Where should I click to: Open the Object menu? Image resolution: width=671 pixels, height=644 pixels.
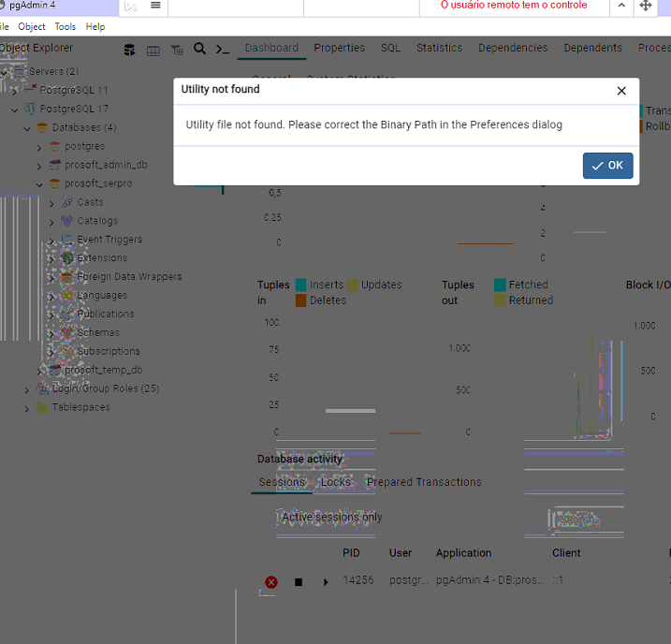[x=32, y=26]
